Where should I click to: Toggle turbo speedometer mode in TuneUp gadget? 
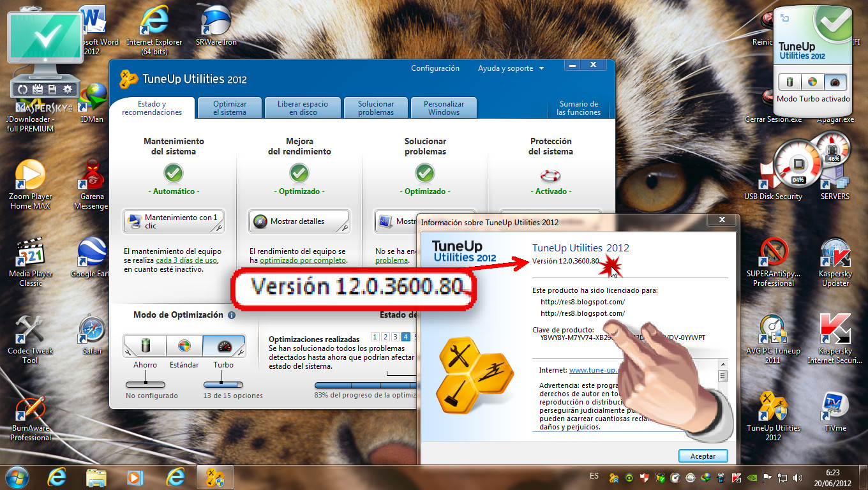pyautogui.click(x=835, y=82)
